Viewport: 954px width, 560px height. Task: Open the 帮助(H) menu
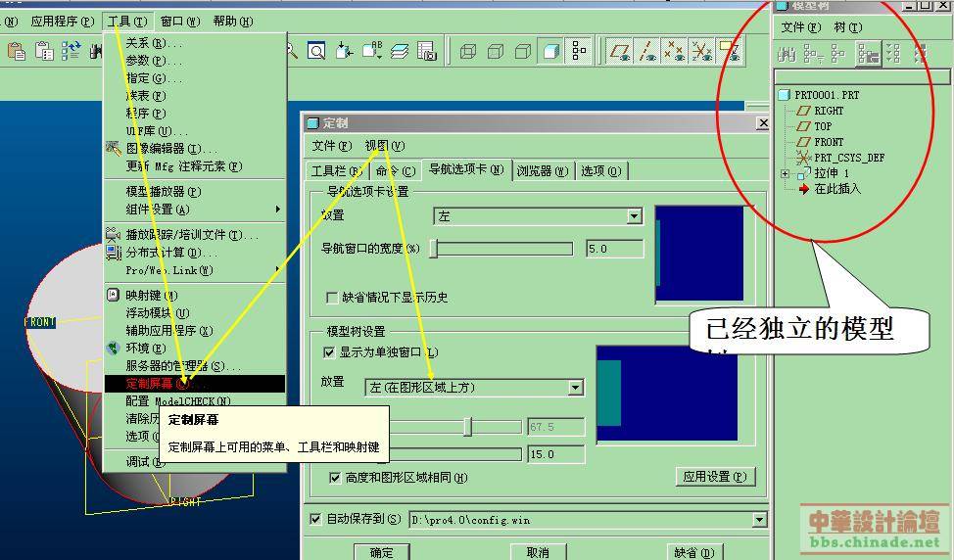click(x=232, y=22)
